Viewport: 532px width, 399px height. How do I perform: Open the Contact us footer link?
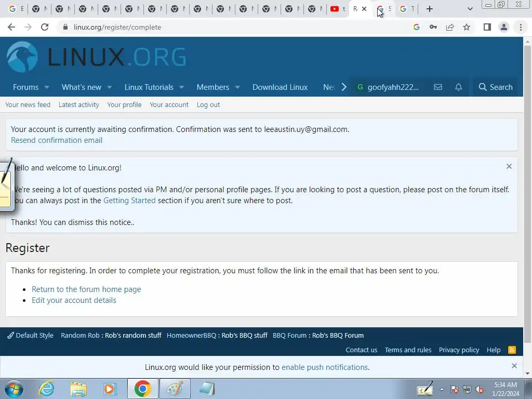pyautogui.click(x=362, y=350)
